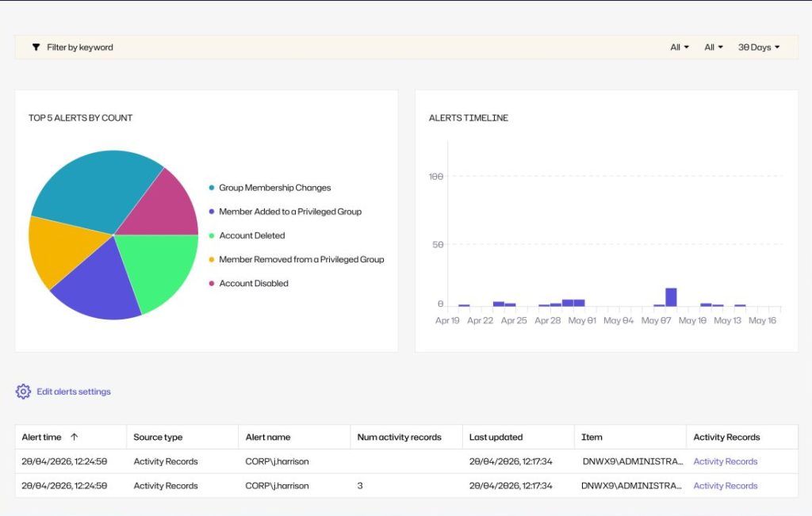Screen dimensions: 812x516
Task: Click the TOP 5 ALERTS BY COUNT title
Action: coord(80,117)
